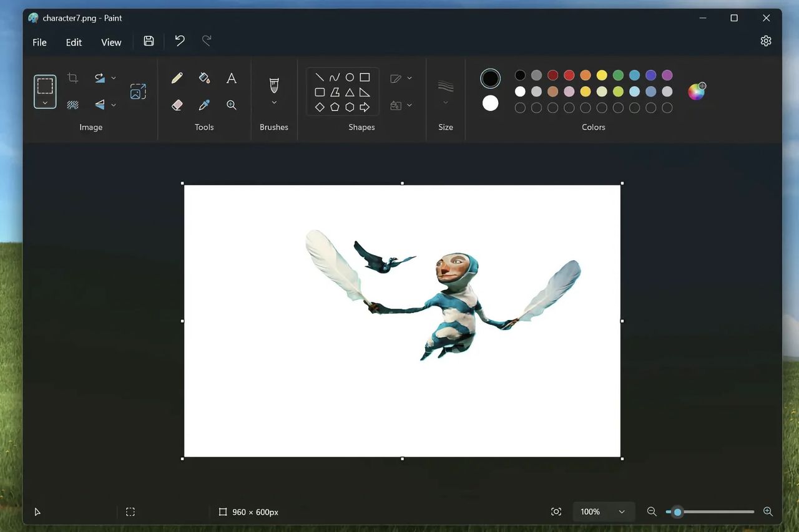Click the Undo button
The width and height of the screenshot is (799, 532).
point(180,40)
